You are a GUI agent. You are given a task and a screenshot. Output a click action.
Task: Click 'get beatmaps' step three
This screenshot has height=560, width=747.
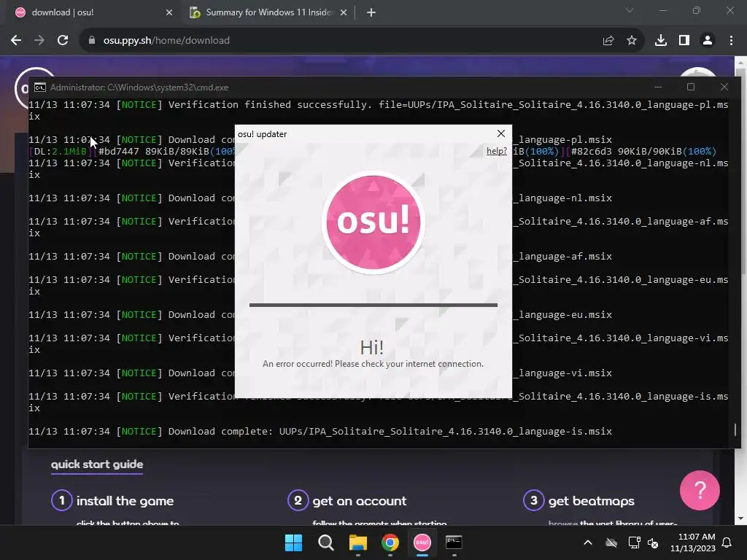578,501
